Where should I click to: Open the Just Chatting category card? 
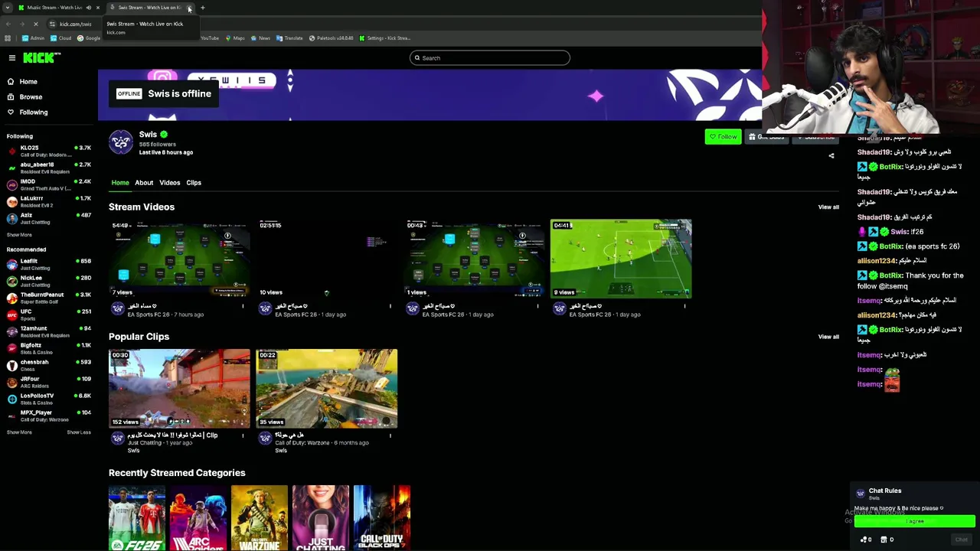321,518
